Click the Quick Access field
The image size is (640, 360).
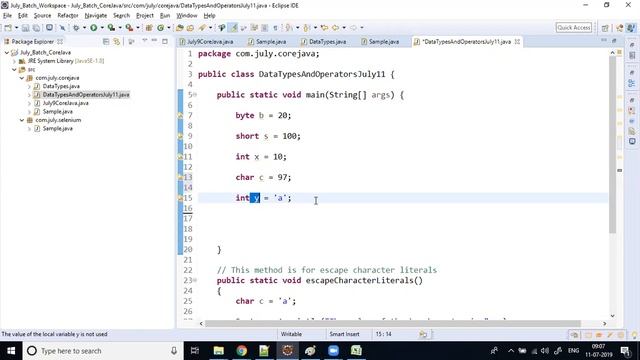pos(573,28)
